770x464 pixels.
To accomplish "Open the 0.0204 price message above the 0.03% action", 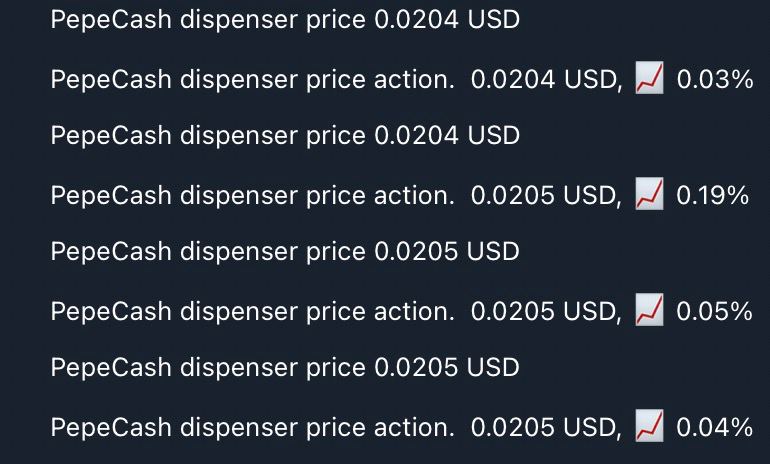I will pyautogui.click(x=285, y=20).
